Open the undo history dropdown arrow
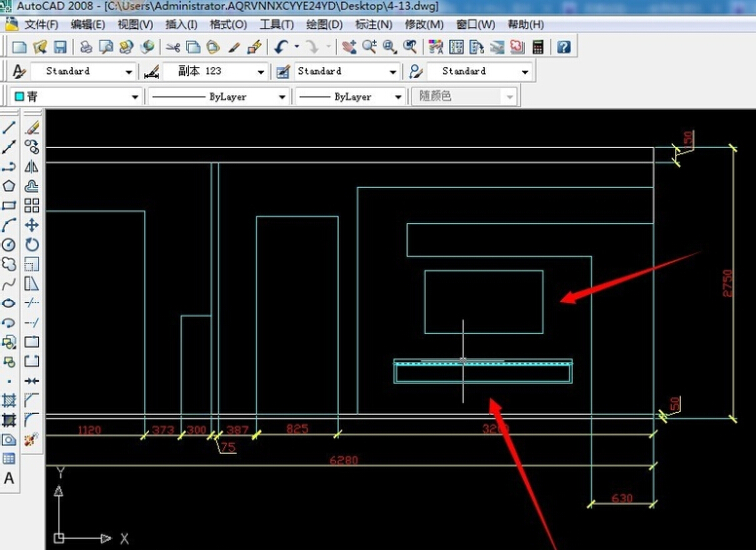 click(297, 47)
